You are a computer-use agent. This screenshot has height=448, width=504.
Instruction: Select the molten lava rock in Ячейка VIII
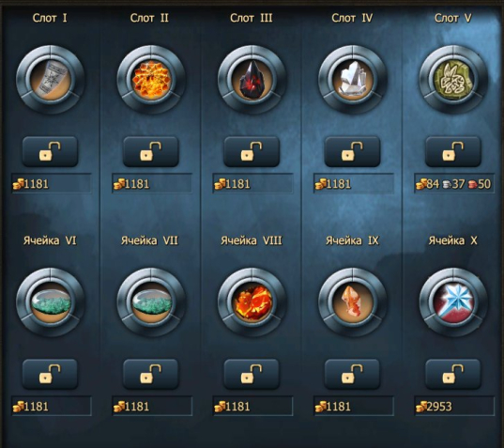[x=252, y=302]
